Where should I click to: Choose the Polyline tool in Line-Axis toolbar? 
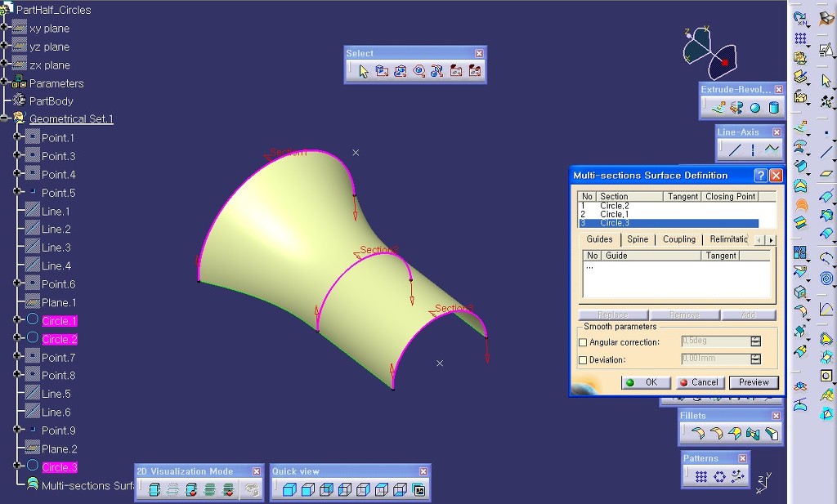click(772, 149)
